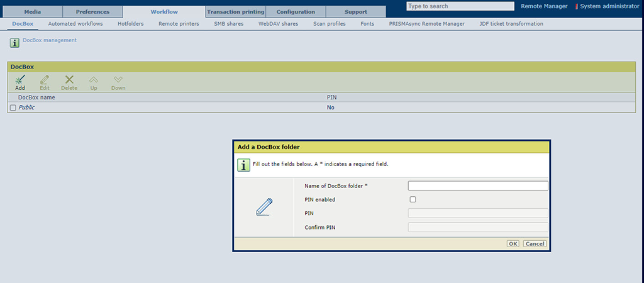Viewport: 644px width, 283px height.
Task: Click the Down arrow icon
Action: (118, 80)
